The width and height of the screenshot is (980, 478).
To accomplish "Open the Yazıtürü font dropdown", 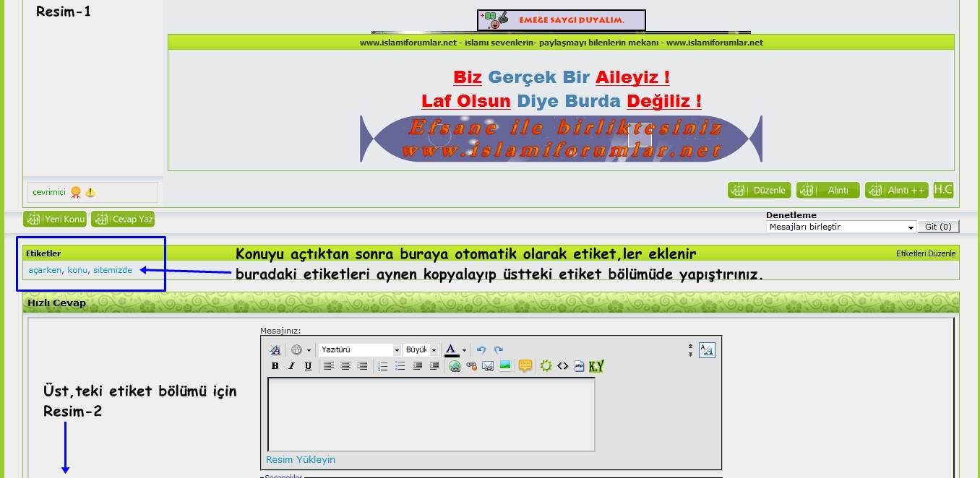I will point(360,350).
